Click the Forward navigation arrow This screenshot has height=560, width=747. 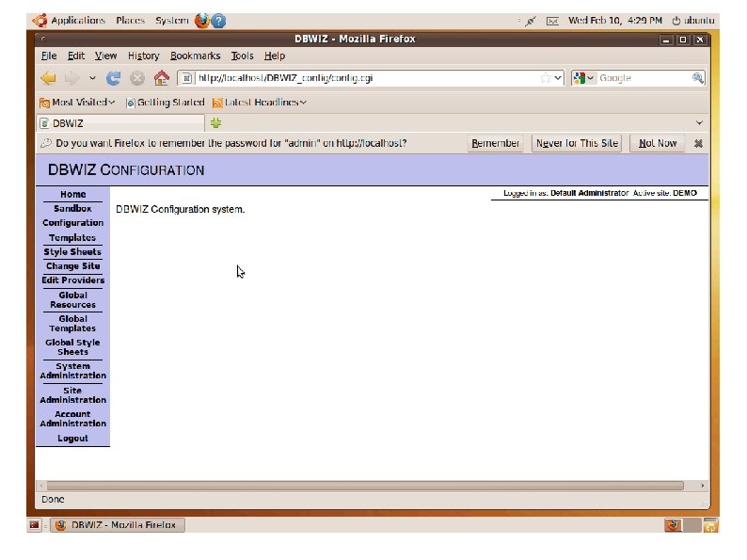pos(72,78)
